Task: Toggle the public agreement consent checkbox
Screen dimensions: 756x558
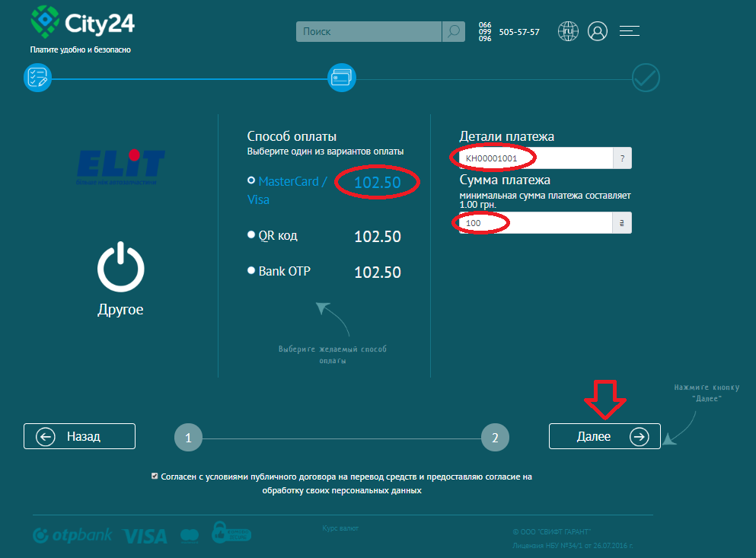Action: click(155, 476)
